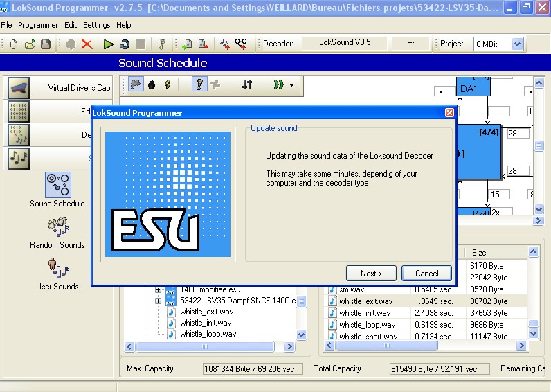
Task: Click the red X toolbar icon
Action: [x=87, y=44]
